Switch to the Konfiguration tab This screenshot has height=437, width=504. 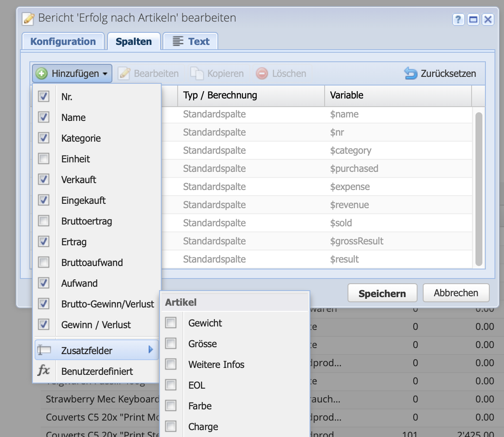coord(63,41)
